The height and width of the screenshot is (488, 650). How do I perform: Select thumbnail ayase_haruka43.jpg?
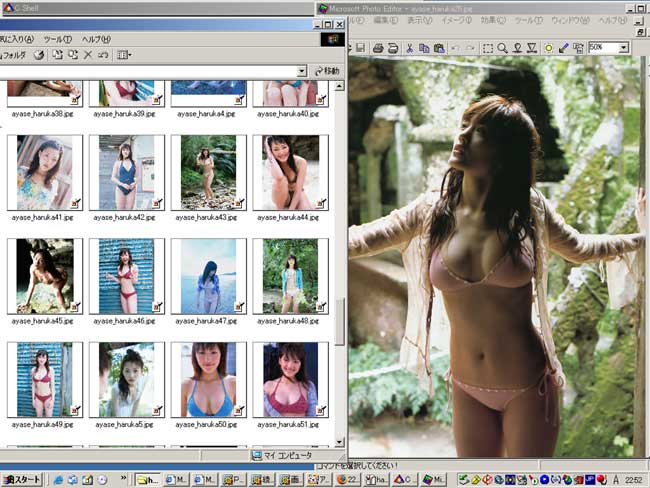209,172
